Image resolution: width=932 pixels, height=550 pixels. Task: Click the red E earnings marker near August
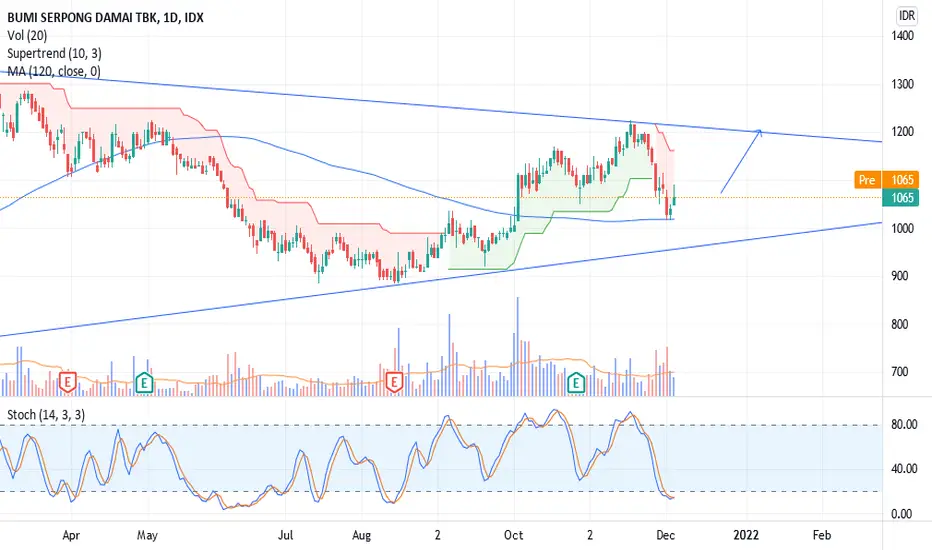click(394, 382)
